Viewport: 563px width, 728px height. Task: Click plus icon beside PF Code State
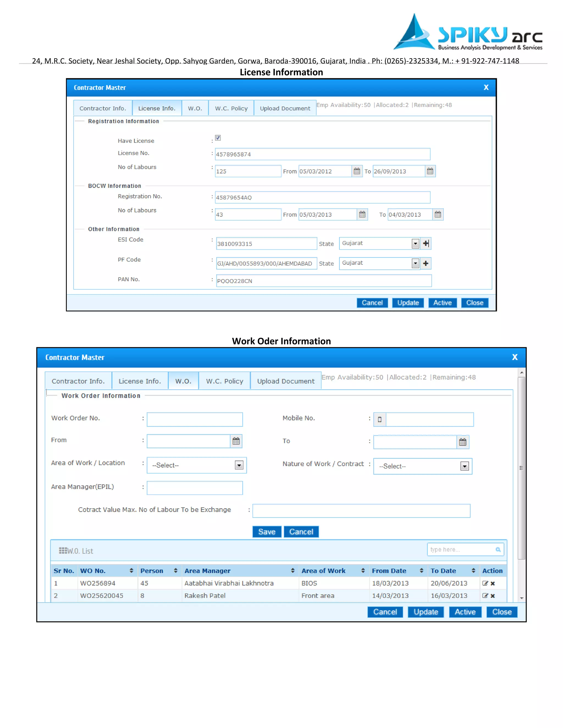426,263
